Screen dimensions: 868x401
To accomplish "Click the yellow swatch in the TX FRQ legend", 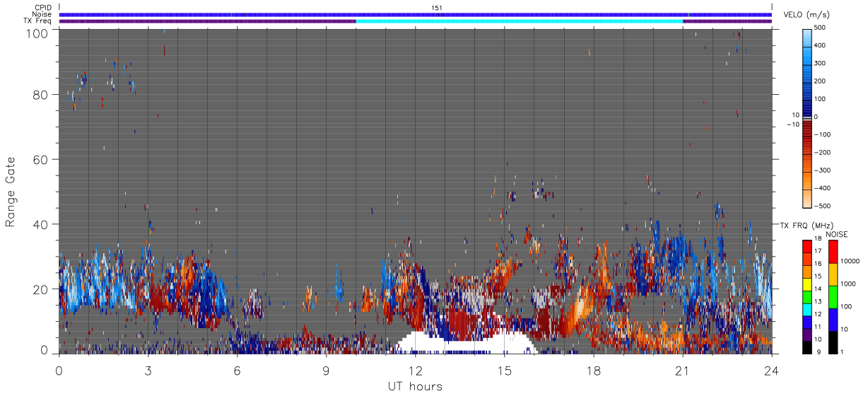I will (808, 284).
